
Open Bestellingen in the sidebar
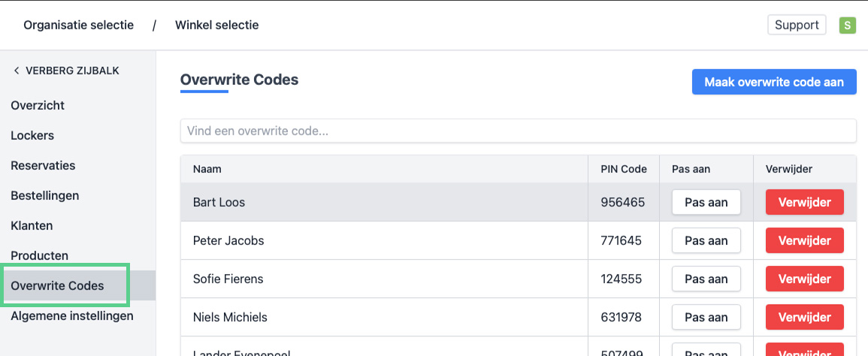45,195
